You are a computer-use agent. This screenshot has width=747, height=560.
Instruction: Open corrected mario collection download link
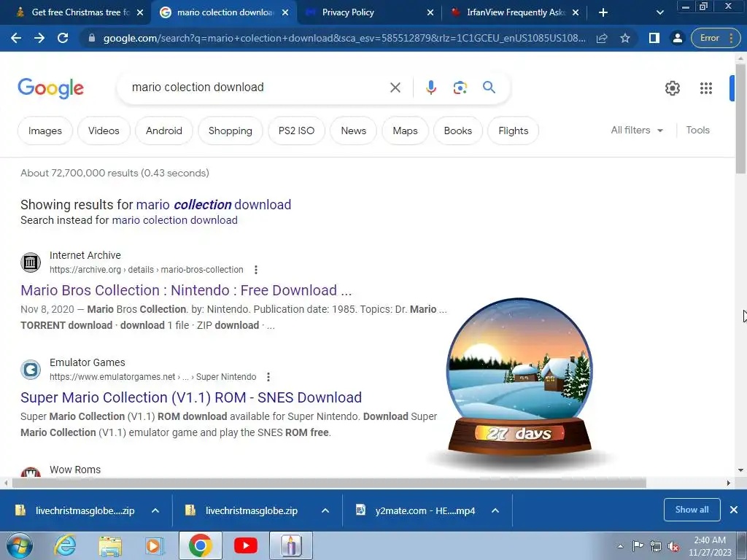[214, 205]
